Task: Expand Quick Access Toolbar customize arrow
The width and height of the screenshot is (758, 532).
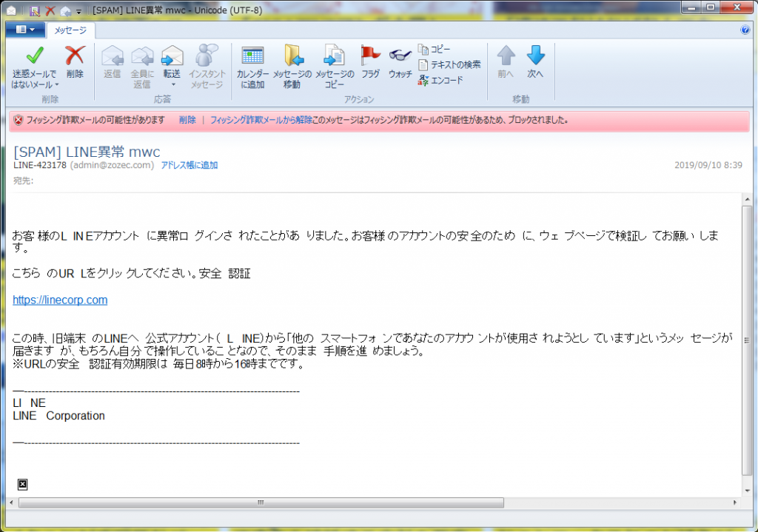Action: coord(78,10)
